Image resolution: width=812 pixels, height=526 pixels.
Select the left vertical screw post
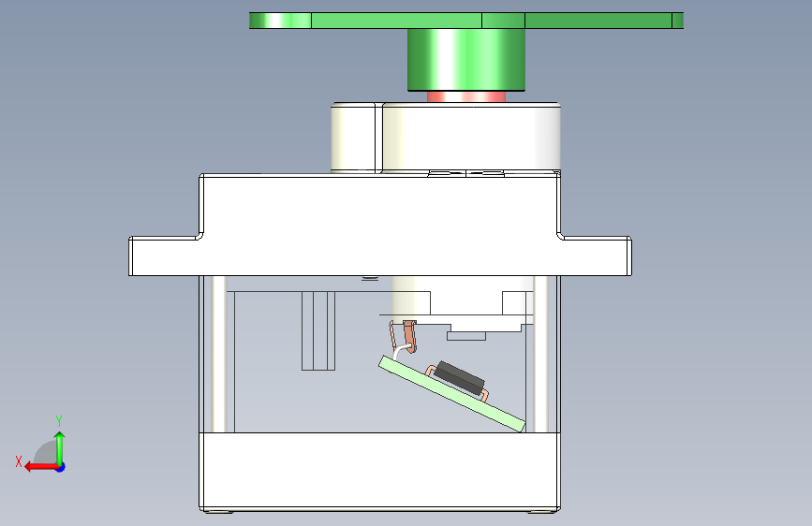point(218,354)
